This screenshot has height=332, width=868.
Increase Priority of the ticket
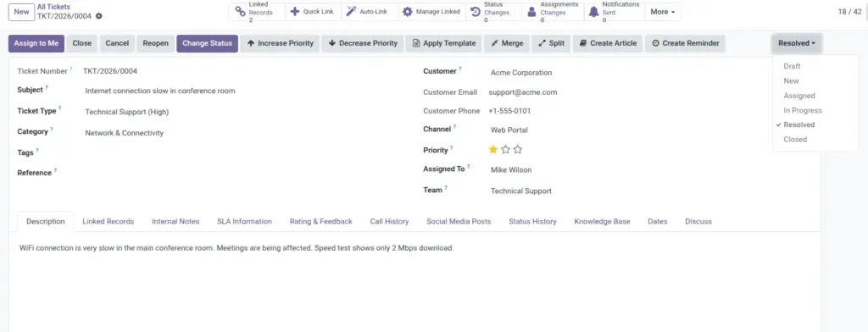click(x=280, y=43)
